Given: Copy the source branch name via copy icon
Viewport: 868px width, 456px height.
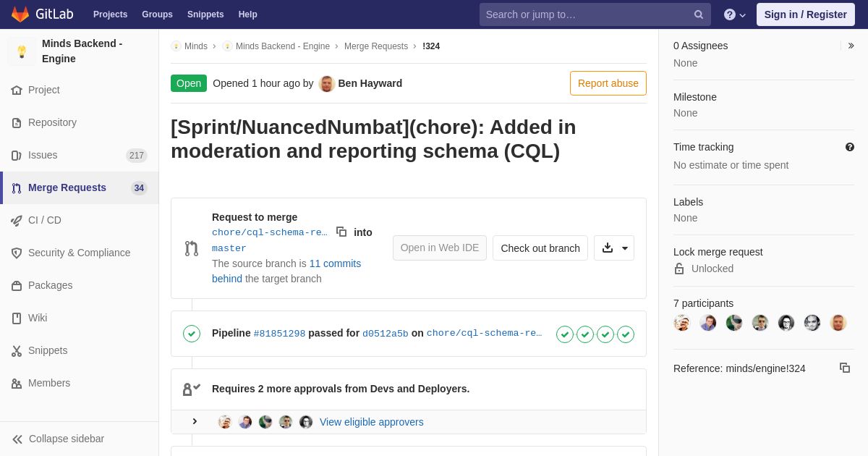Looking at the screenshot, I should point(341,232).
